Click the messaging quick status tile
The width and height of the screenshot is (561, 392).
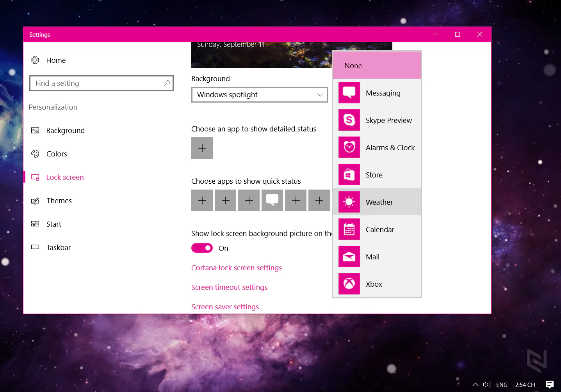[272, 200]
